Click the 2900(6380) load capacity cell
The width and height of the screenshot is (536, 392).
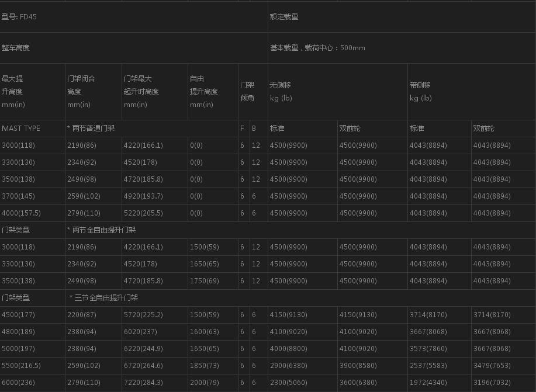288,366
